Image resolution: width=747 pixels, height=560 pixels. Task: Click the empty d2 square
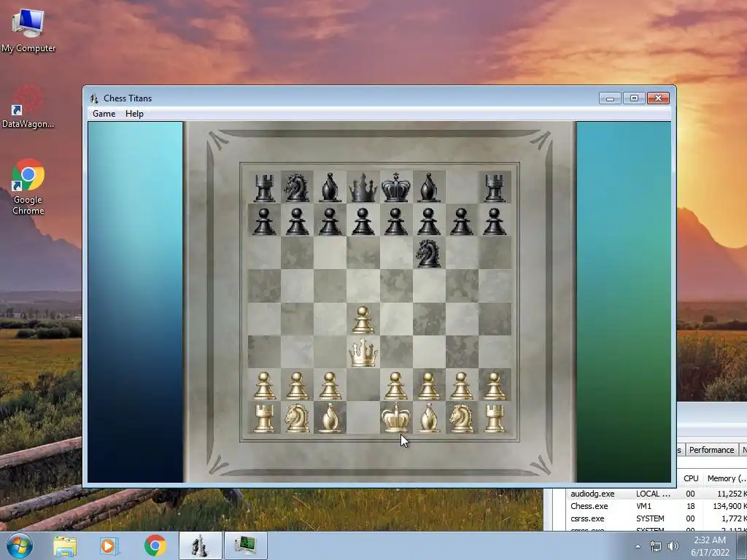tap(363, 385)
